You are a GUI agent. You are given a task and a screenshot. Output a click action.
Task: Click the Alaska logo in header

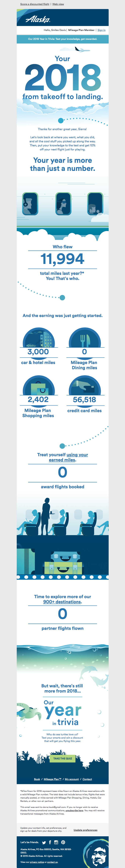[38, 20]
